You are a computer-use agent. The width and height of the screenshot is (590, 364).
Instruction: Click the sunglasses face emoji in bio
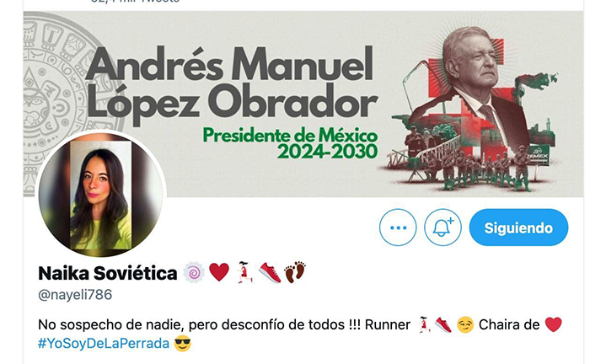[183, 343]
